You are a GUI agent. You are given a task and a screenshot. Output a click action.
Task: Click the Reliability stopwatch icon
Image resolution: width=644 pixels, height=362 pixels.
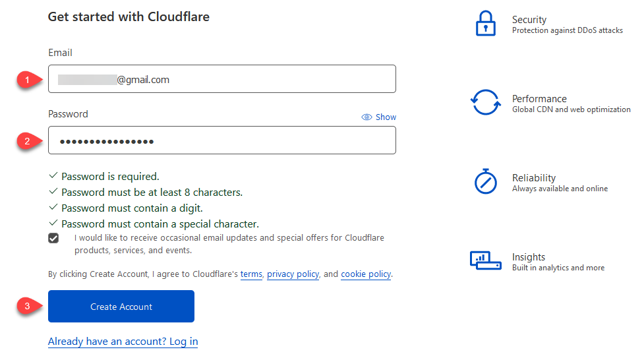[x=485, y=181]
